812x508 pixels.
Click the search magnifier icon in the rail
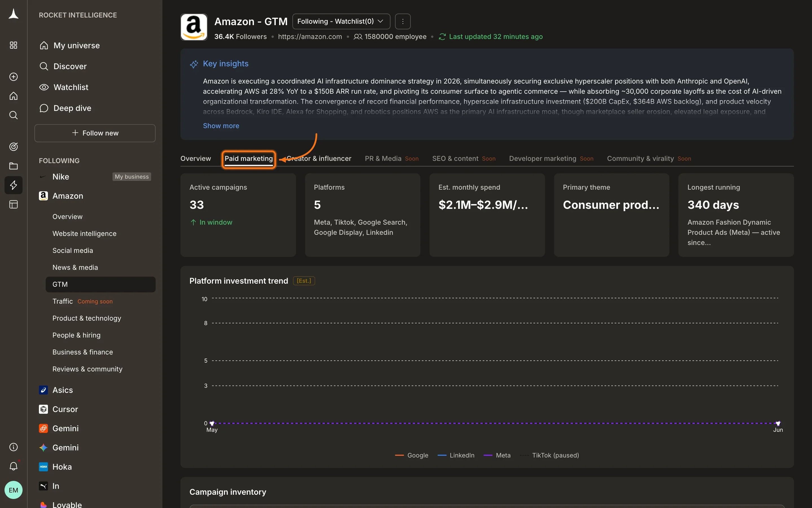14,115
